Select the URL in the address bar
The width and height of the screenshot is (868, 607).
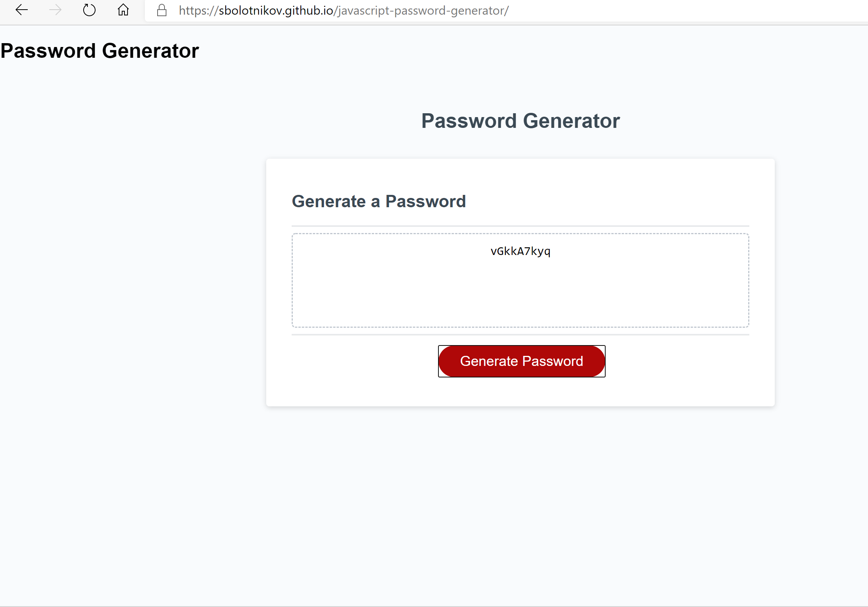tap(344, 10)
